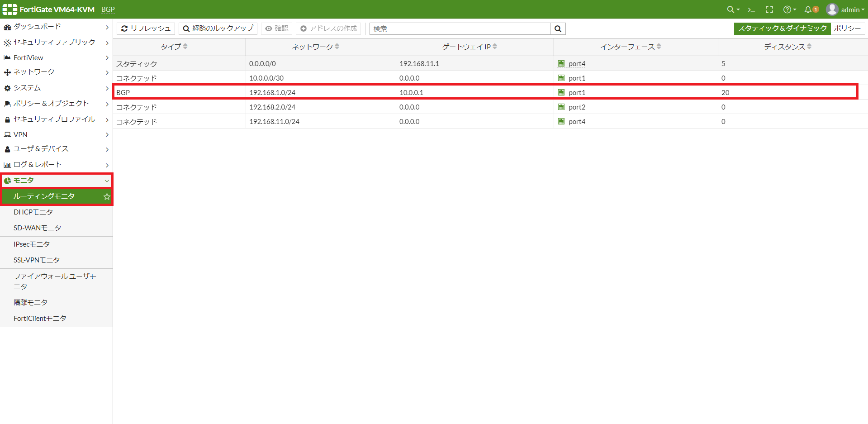
Task: Select the 10.0.0.0/30 network cell
Action: [321, 78]
